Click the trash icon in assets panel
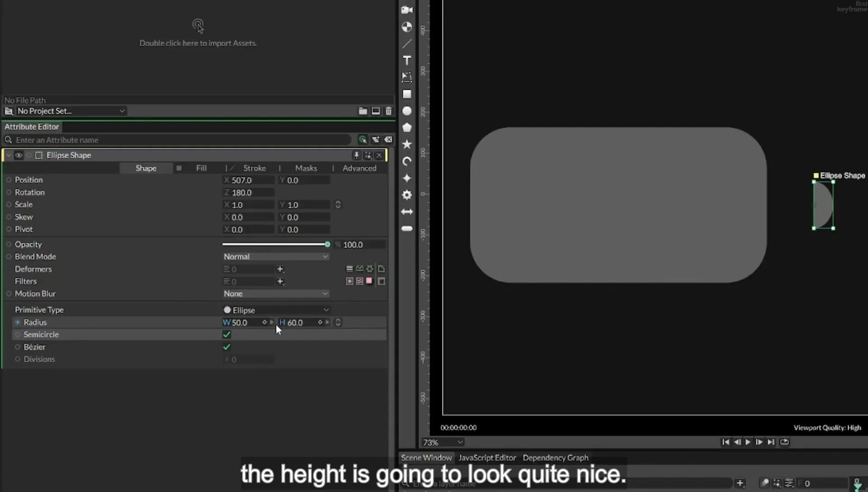 [x=388, y=111]
